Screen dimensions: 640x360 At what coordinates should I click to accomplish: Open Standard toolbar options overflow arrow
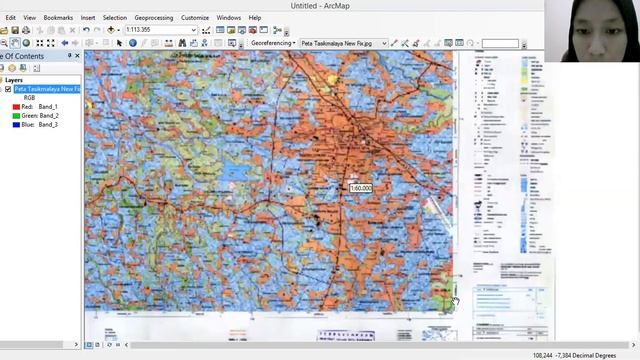click(x=287, y=32)
